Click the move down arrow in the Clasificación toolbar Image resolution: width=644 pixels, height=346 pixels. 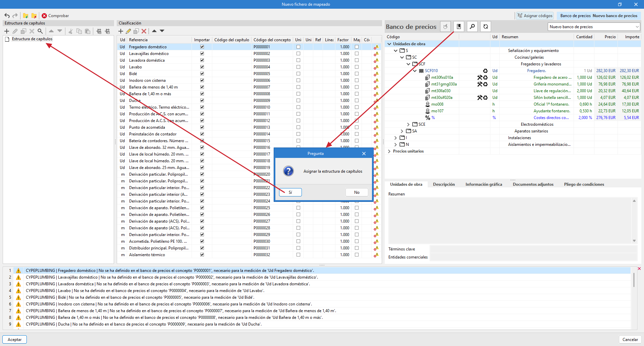click(x=162, y=31)
